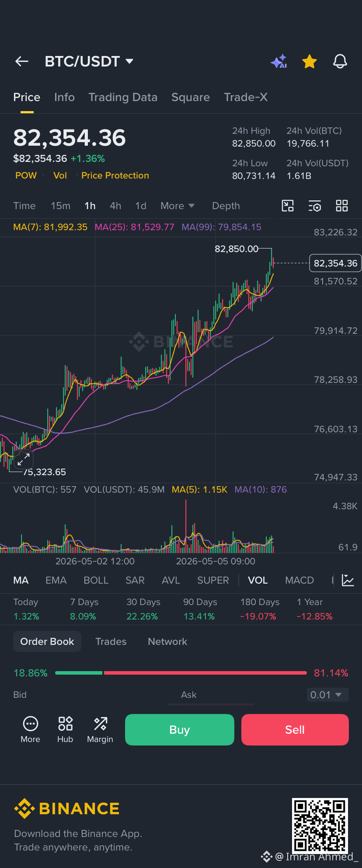Open the chart picture-in-picture icon
Image resolution: width=362 pixels, height=868 pixels.
[x=288, y=206]
